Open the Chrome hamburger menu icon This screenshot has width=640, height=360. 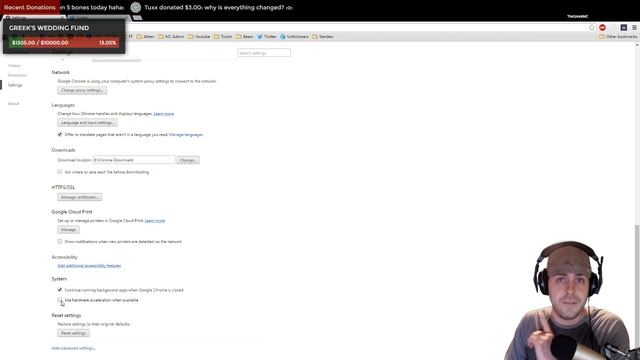tap(634, 27)
